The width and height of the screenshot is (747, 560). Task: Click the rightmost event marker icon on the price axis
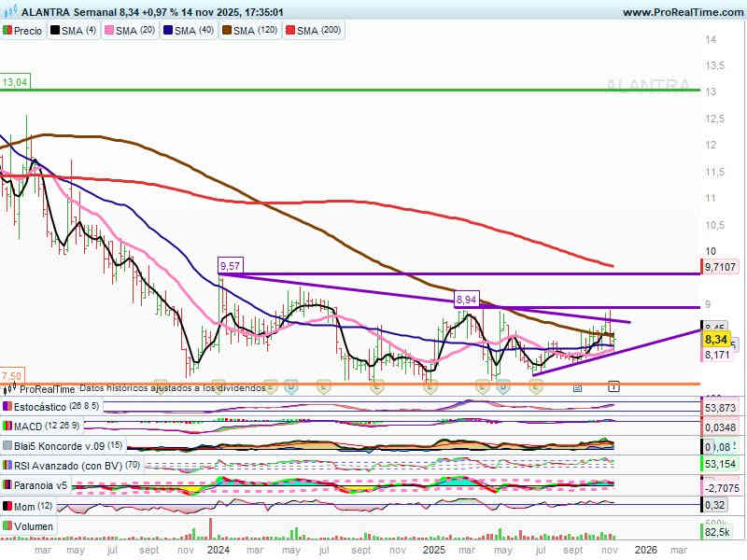pyautogui.click(x=613, y=385)
